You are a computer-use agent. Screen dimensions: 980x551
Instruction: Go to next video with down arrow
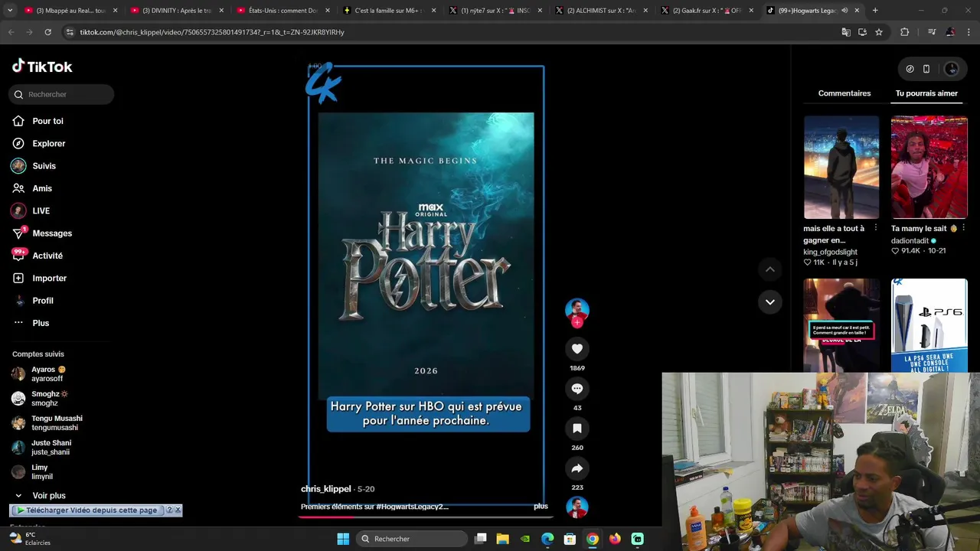(x=770, y=302)
